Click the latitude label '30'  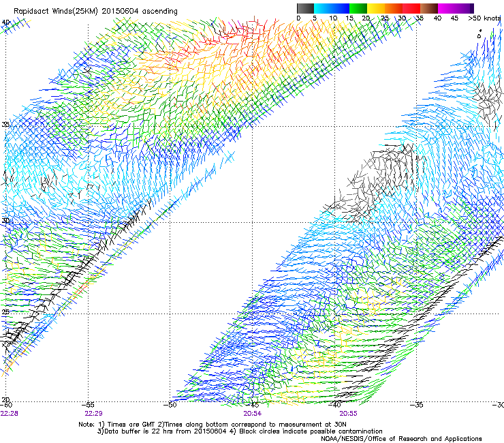tap(5, 221)
